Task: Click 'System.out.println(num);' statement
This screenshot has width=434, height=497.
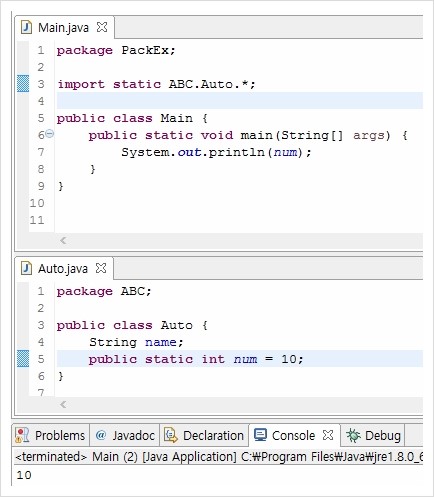Action: coord(216,152)
